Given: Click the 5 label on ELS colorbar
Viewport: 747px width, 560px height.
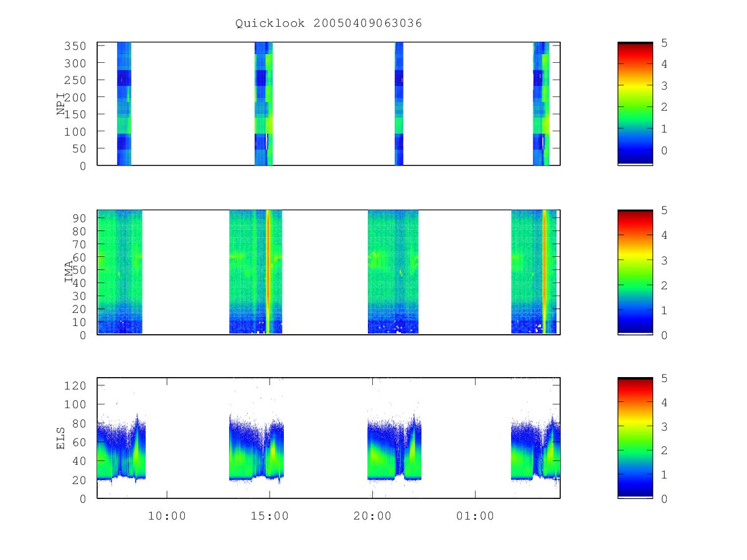Looking at the screenshot, I should (664, 378).
